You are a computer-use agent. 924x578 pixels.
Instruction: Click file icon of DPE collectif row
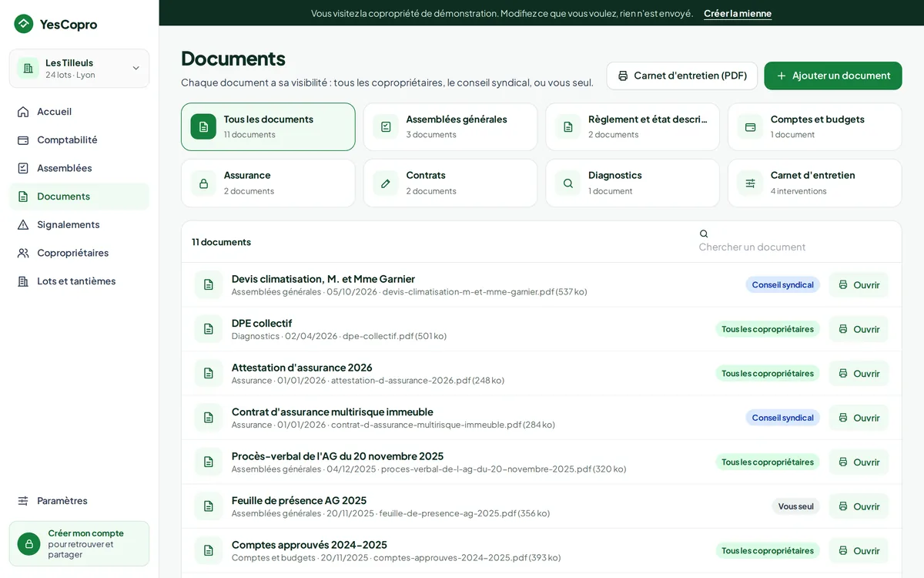(209, 329)
